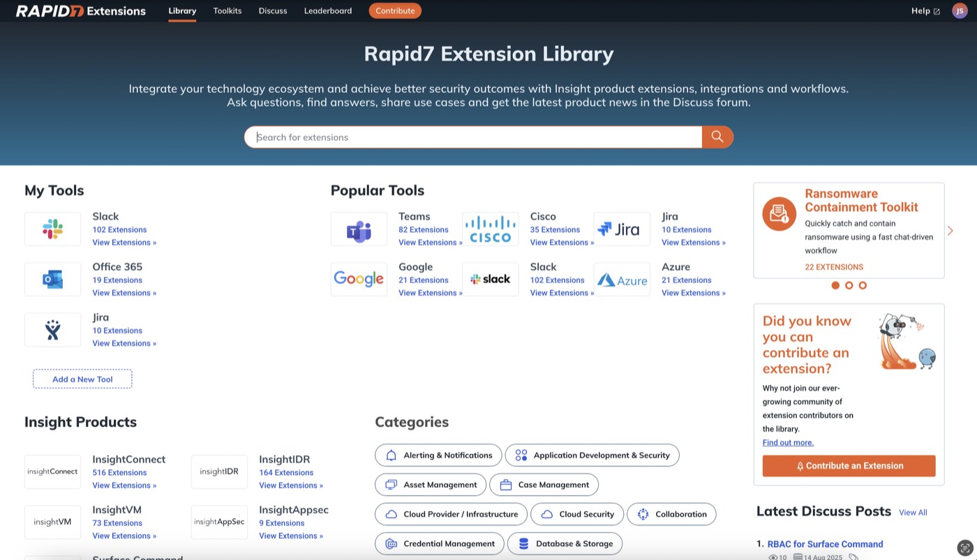Image resolution: width=977 pixels, height=560 pixels.
Task: Click View Extensions under InsightConnect
Action: [124, 485]
